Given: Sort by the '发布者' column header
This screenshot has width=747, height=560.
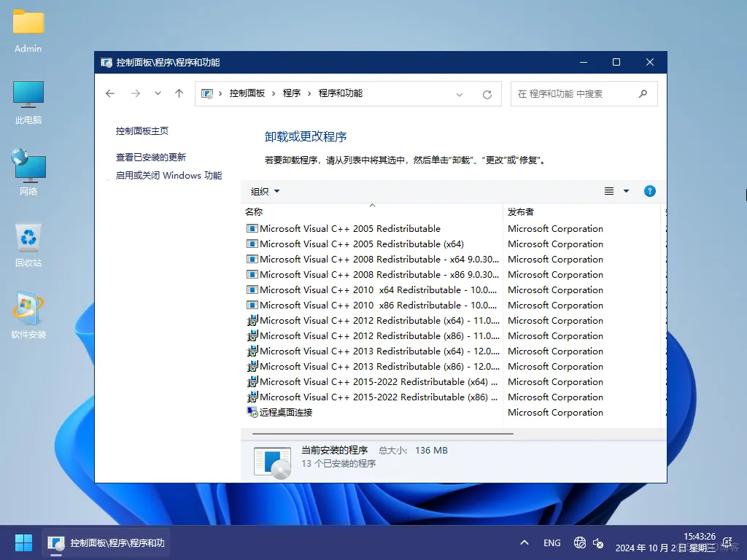Looking at the screenshot, I should [581, 212].
